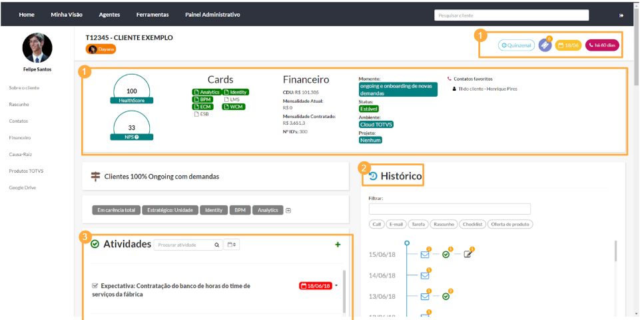Click the Histórico timeline scrollbar

pyautogui.click(x=615, y=251)
